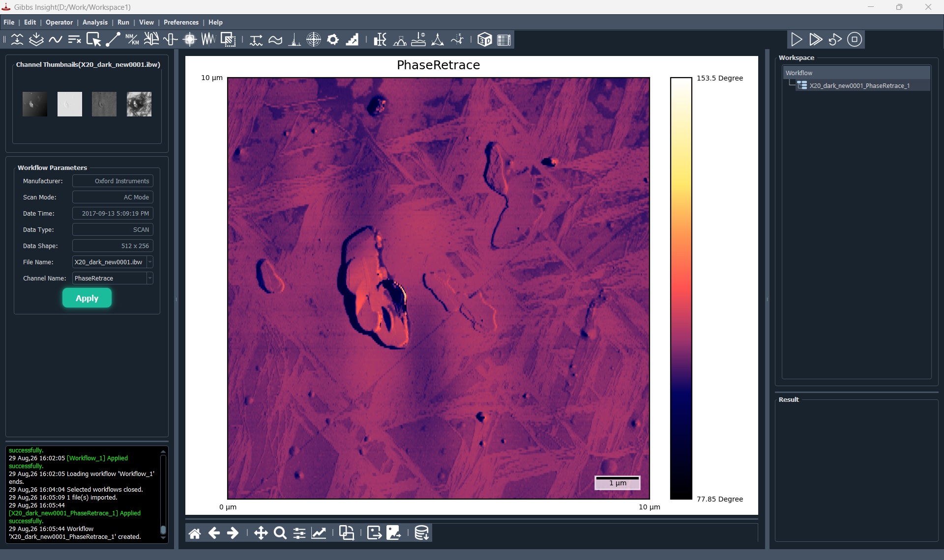Select the white second channel thumbnail

pyautogui.click(x=70, y=104)
